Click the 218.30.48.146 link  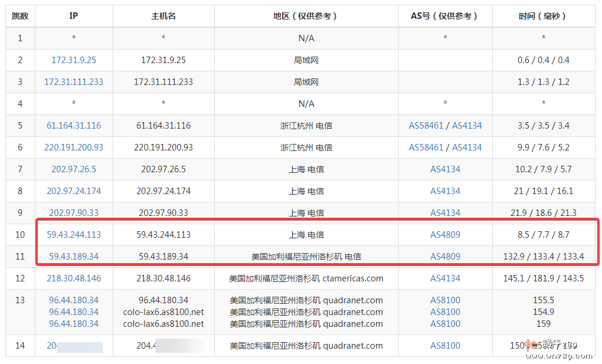pos(73,278)
